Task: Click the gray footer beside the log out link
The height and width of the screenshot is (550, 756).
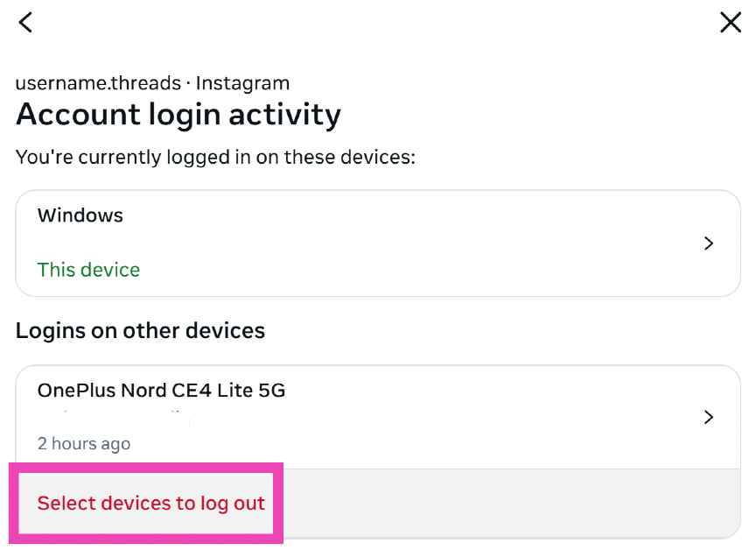Action: pos(507,504)
